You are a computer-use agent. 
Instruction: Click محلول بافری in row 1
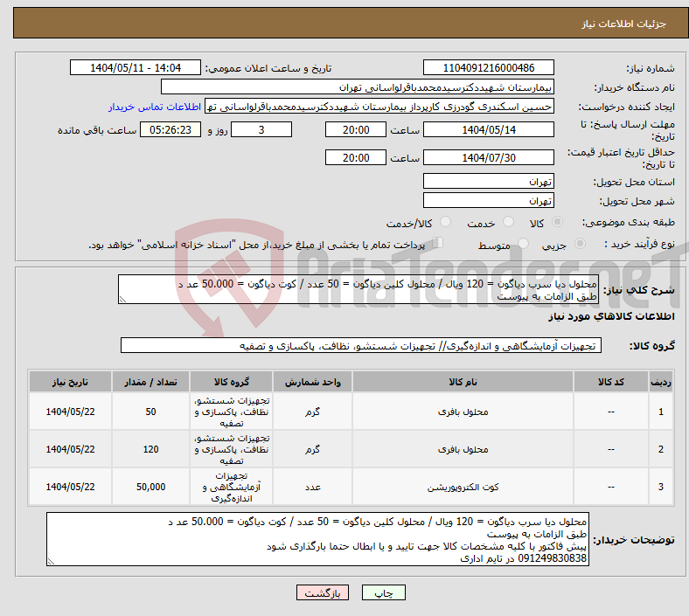pyautogui.click(x=463, y=412)
